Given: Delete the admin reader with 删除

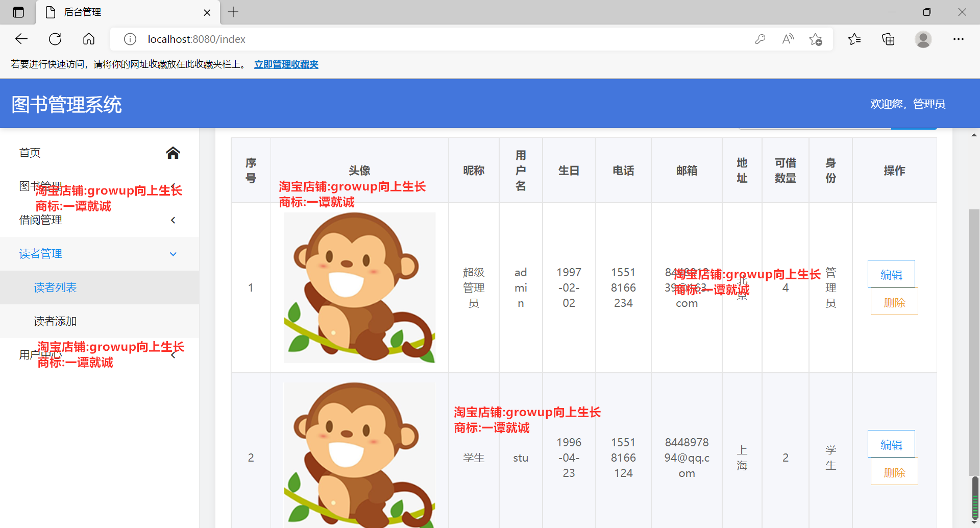Looking at the screenshot, I should (894, 302).
